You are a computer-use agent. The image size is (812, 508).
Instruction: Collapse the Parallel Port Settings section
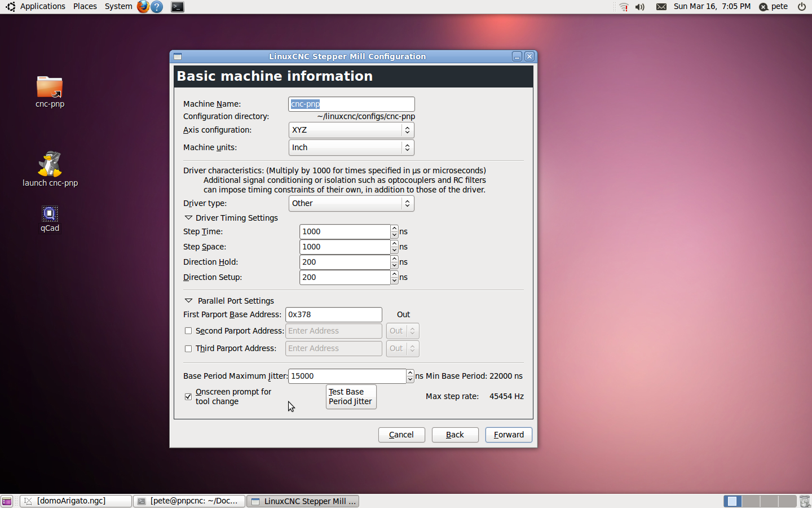tap(188, 301)
